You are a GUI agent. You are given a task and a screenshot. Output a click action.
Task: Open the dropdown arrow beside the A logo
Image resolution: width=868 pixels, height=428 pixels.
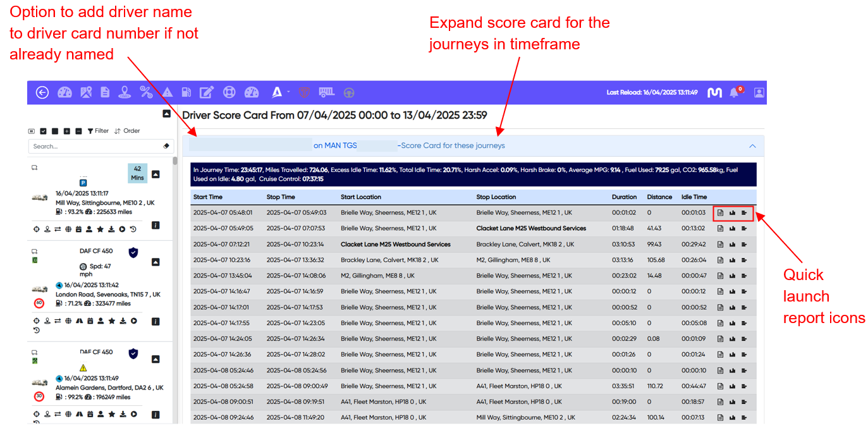click(x=288, y=92)
